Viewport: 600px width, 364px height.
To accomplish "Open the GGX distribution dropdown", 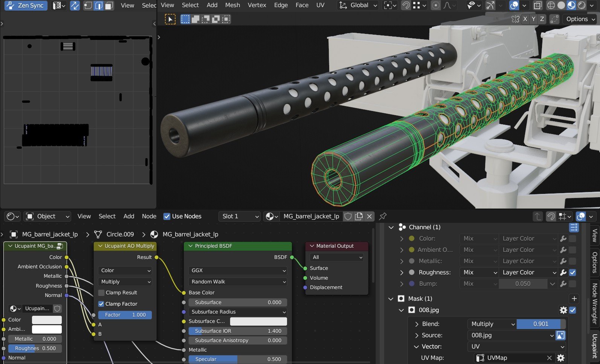I will pos(238,271).
